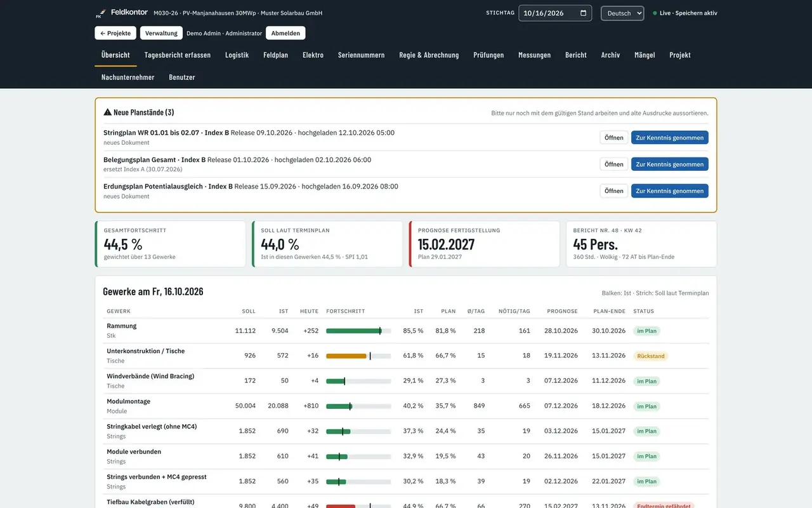The height and width of the screenshot is (508, 812).
Task: Open the Tagesbericht erfassen tab
Action: (178, 55)
